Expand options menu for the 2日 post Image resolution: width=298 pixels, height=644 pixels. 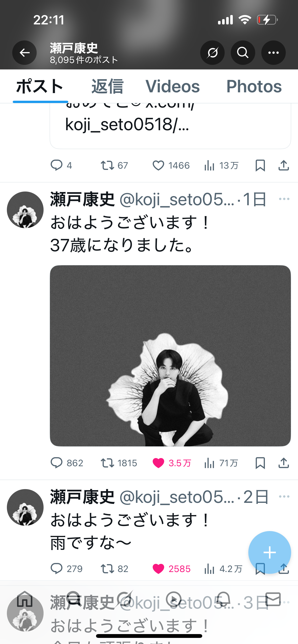[x=284, y=496]
